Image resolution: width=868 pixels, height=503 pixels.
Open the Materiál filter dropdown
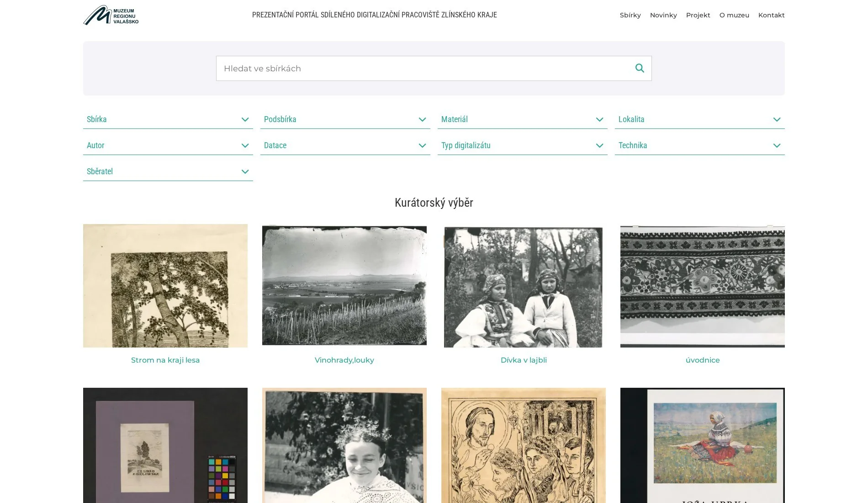click(x=523, y=119)
